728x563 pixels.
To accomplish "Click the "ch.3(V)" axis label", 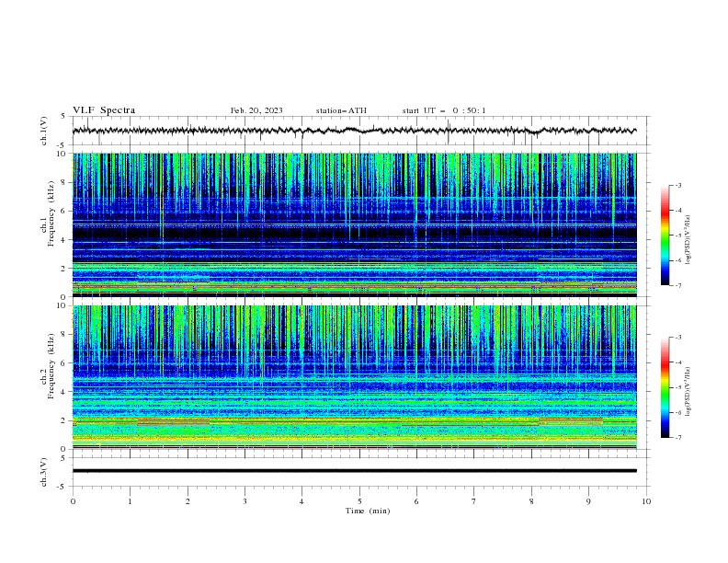I will (x=44, y=472).
